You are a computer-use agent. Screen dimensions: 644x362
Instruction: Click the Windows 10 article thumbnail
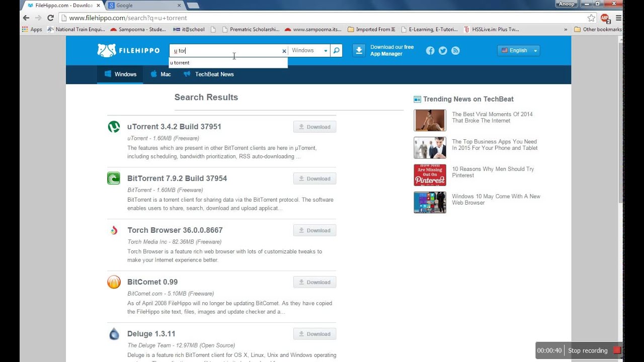pos(430,203)
